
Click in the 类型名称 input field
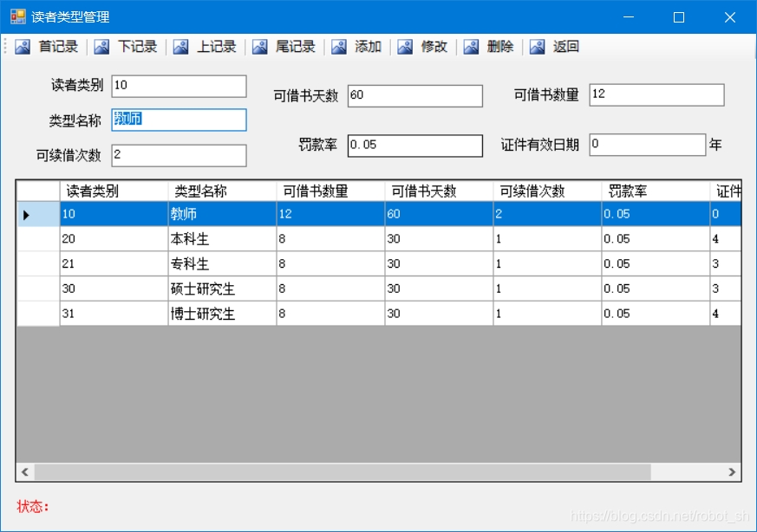click(179, 120)
